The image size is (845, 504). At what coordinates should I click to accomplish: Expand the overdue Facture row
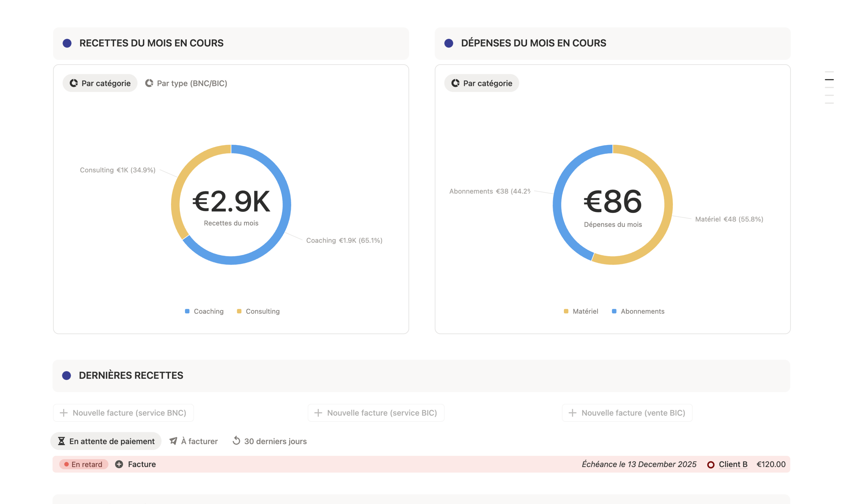[141, 464]
